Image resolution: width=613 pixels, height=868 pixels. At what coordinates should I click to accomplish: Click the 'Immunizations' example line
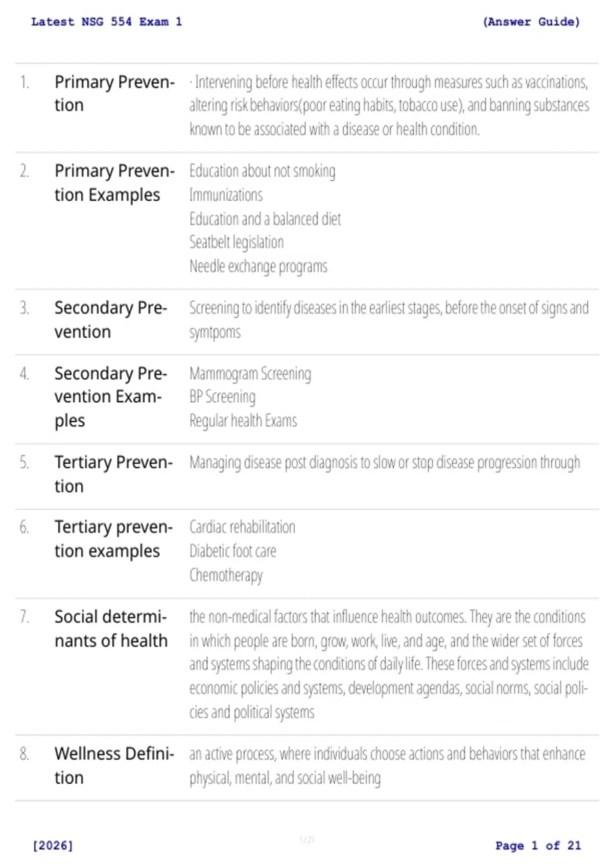click(226, 195)
